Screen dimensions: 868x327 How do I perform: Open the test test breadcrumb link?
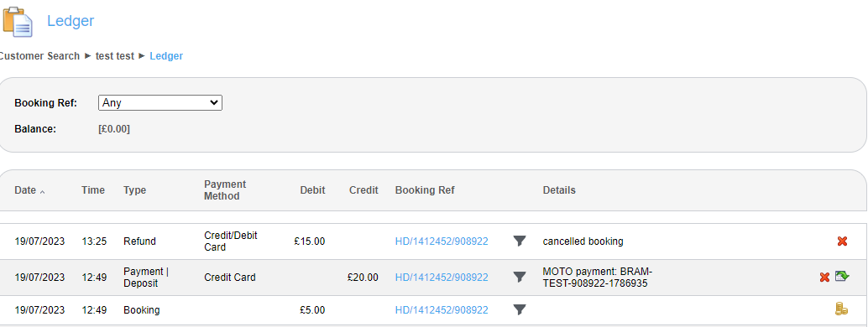[x=115, y=56]
